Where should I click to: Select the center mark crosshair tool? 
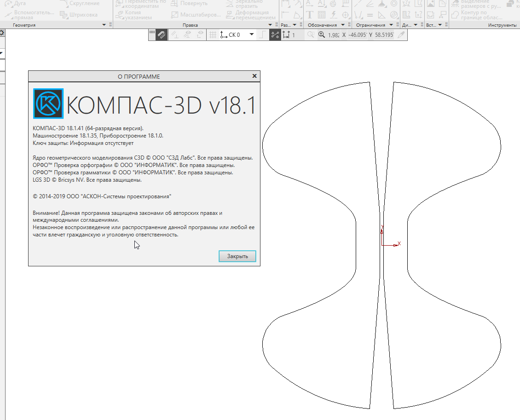[346, 15]
